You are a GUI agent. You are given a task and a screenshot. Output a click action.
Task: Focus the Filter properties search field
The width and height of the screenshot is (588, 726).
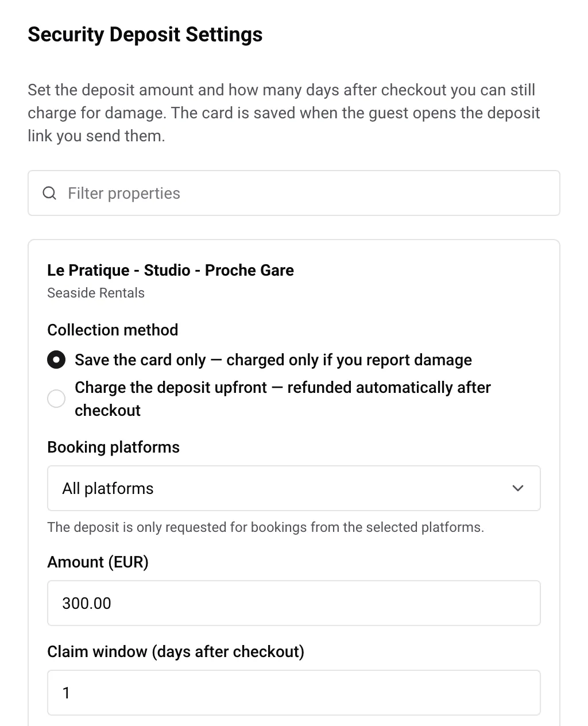(294, 193)
